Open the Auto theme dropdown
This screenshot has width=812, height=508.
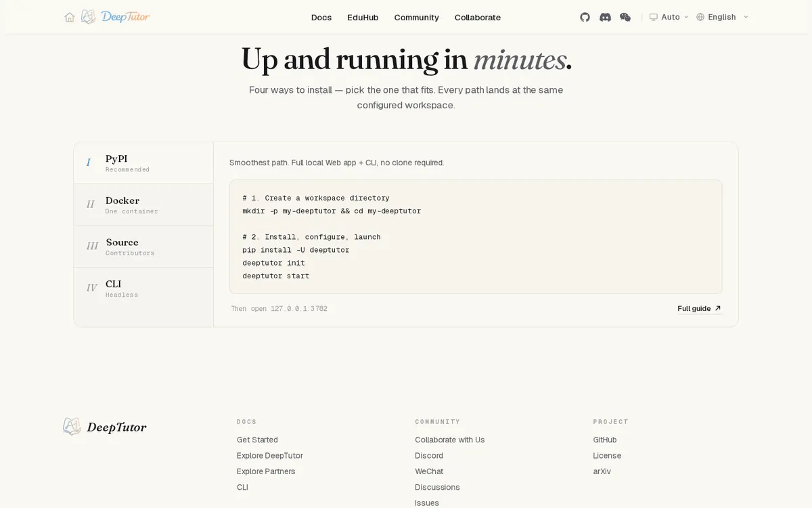point(669,17)
